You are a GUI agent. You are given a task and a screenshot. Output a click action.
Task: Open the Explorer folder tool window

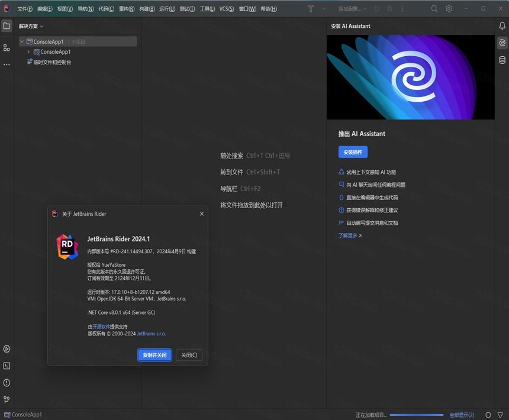(7, 26)
